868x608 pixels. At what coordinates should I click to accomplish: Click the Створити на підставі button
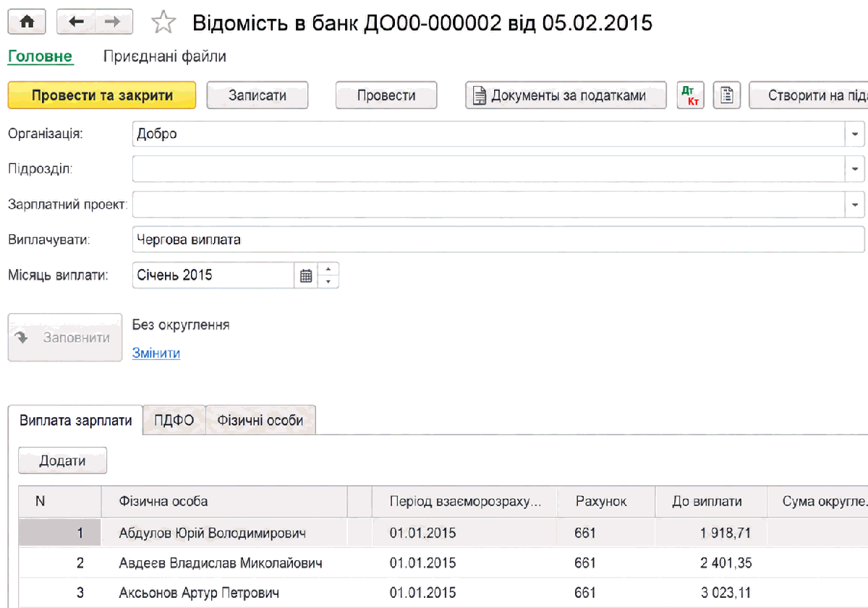click(x=809, y=95)
